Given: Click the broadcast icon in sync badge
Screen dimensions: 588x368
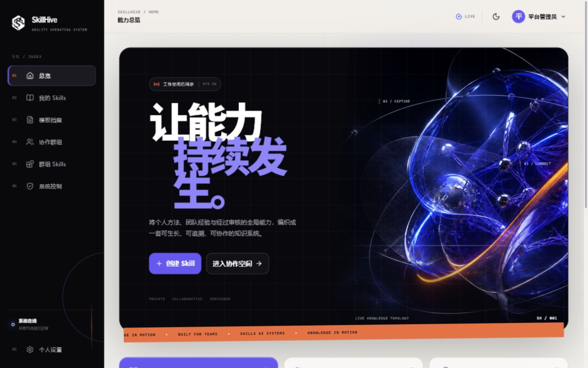Looking at the screenshot, I should pos(157,84).
